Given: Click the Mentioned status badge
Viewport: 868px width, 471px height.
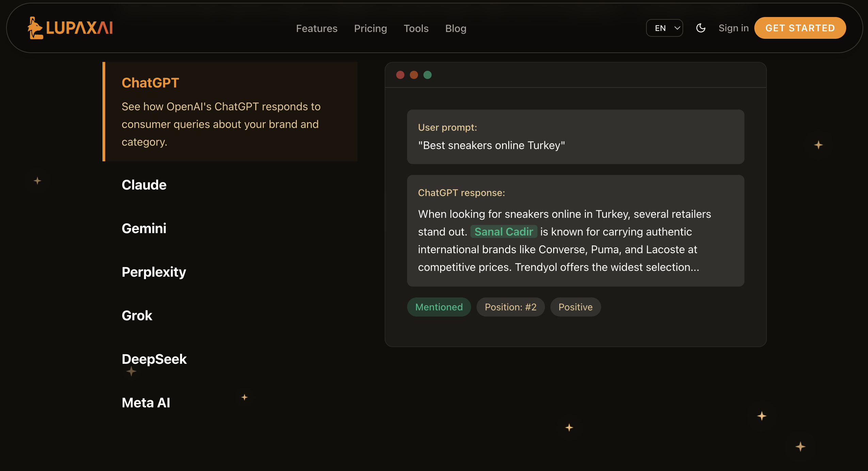Looking at the screenshot, I should pos(439,307).
